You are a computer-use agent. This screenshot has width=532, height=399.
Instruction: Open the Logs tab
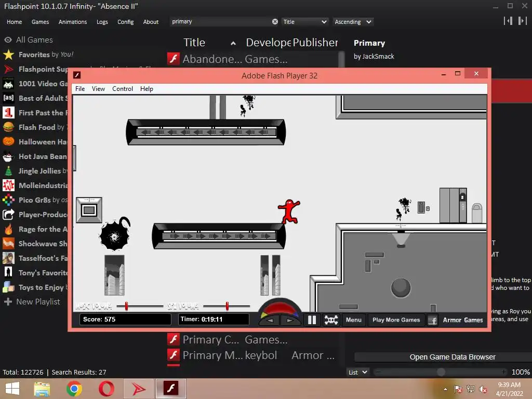(x=102, y=22)
